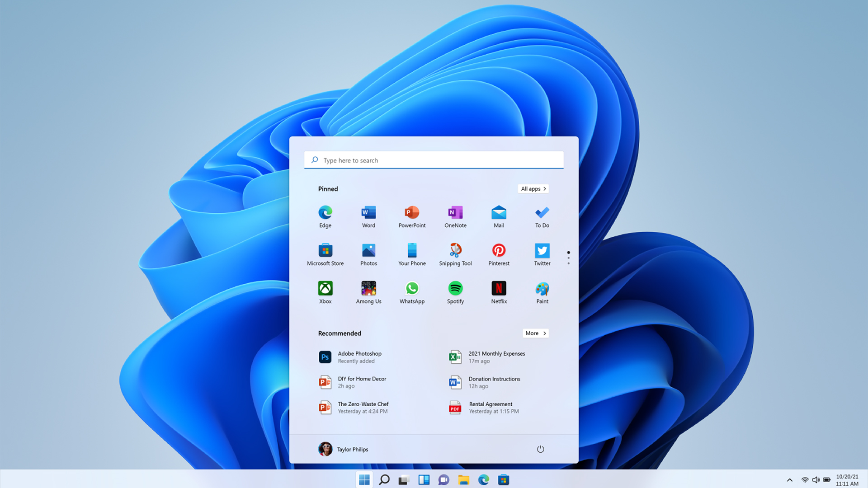
Task: Open Word from the pinned apps
Action: [368, 216]
